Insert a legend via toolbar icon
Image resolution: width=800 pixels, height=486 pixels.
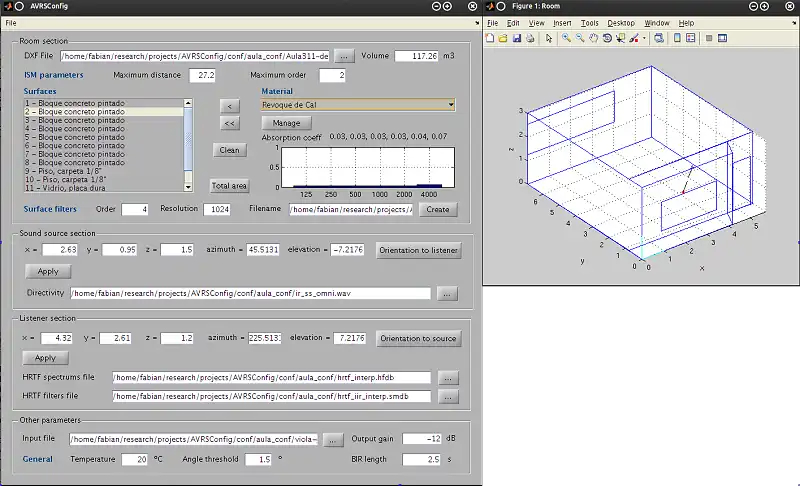(x=691, y=38)
